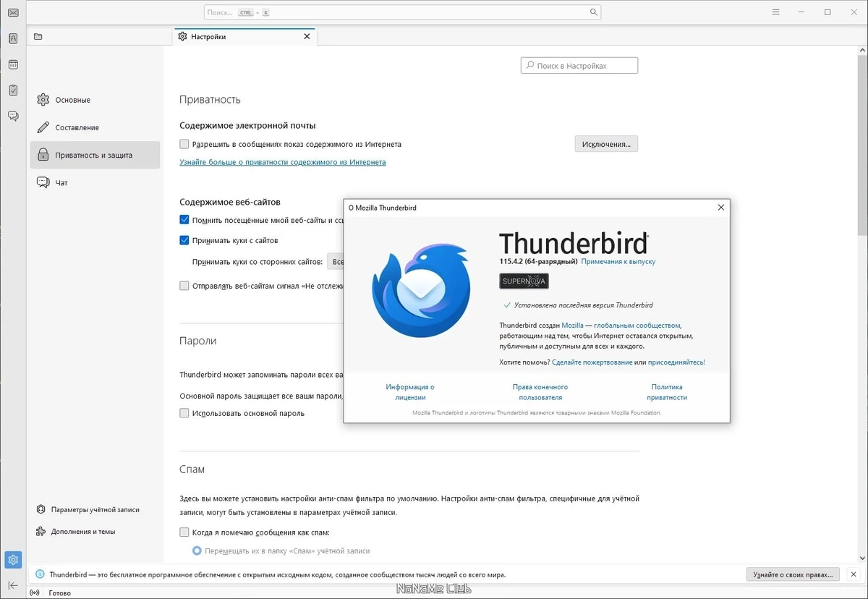Open the Mail space envelope icon
868x599 pixels.
pyautogui.click(x=13, y=12)
